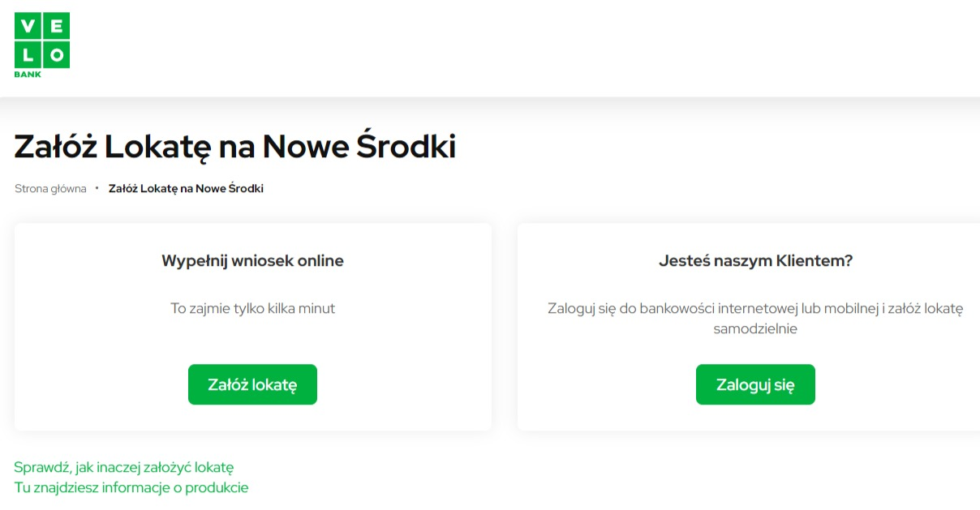The image size is (980, 510).
Task: Click the To zajmie tylko kilka minut text
Action: [x=252, y=308]
